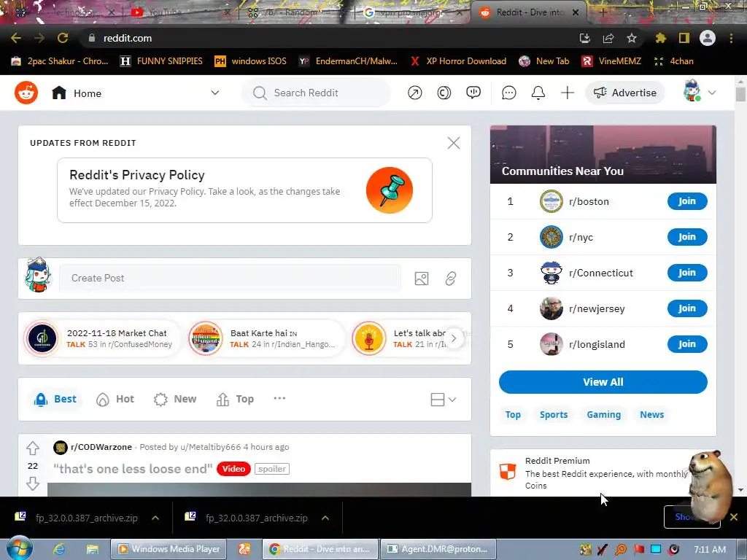Switch to Windows Media Player in taskbar
The height and width of the screenshot is (560, 747).
169,549
